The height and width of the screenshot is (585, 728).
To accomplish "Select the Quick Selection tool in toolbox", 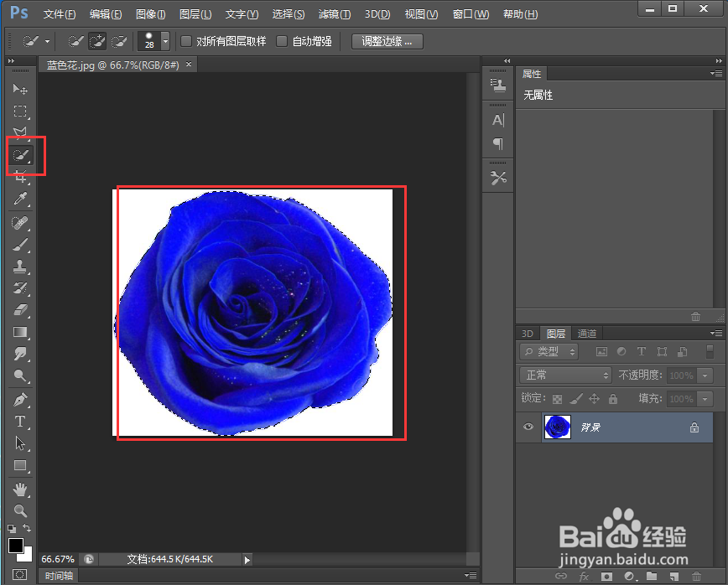I will click(x=20, y=155).
